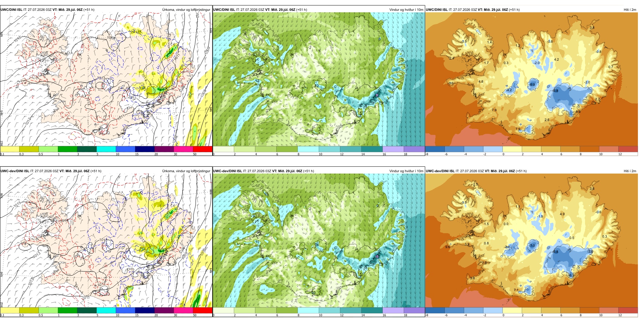Pick the dark teal 14 swatch in the UWC-dev wind legend
This screenshot has width=644, height=322.
[372, 310]
